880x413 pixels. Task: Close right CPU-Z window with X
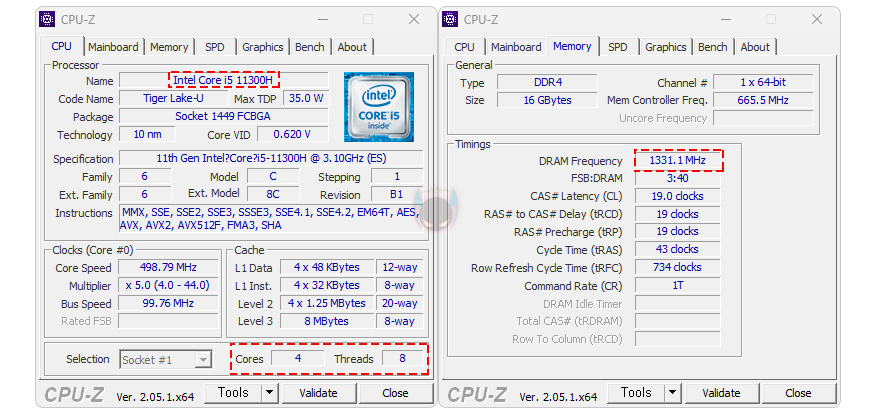pyautogui.click(x=817, y=19)
